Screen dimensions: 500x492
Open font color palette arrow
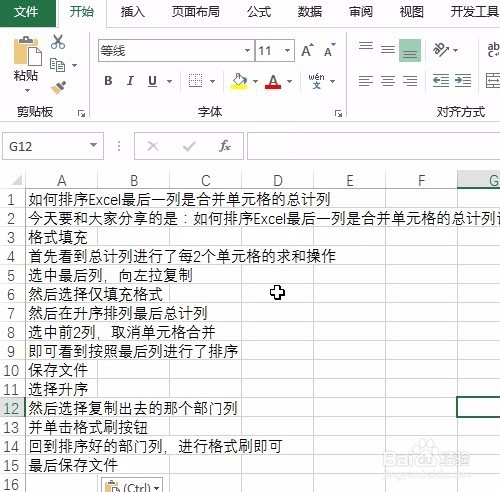tap(289, 81)
